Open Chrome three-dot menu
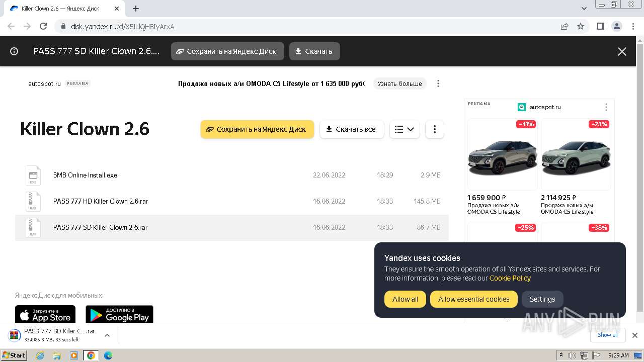Image resolution: width=644 pixels, height=362 pixels. pos(632,27)
